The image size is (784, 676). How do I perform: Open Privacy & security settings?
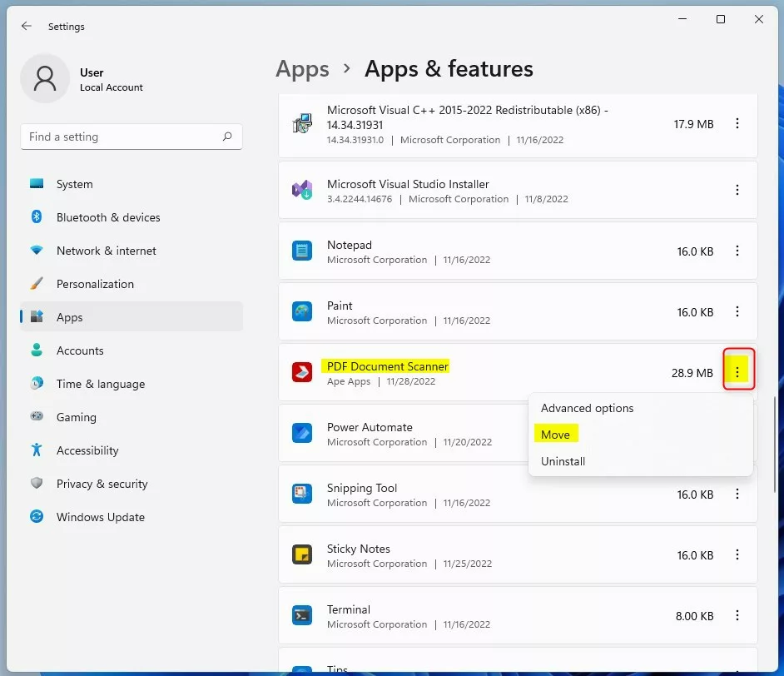point(131,484)
